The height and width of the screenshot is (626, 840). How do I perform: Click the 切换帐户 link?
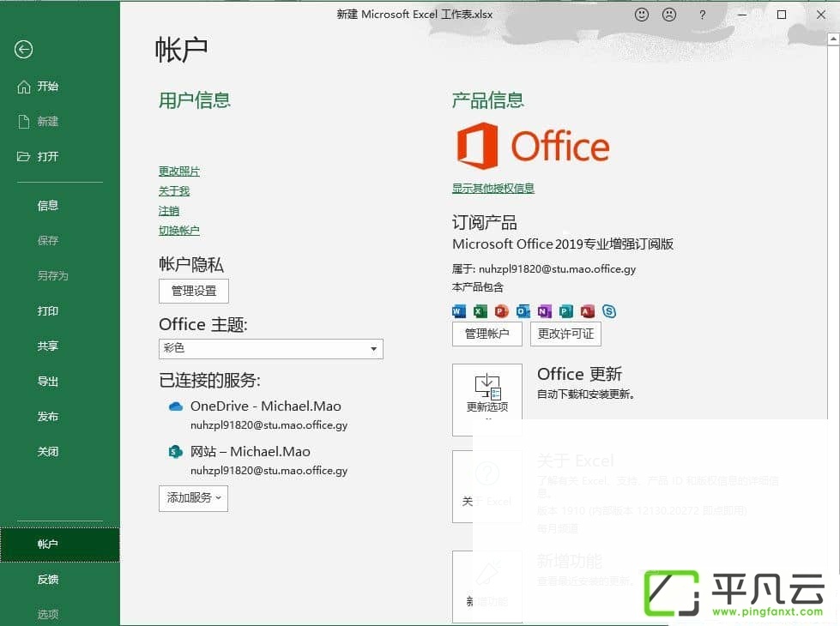click(179, 231)
